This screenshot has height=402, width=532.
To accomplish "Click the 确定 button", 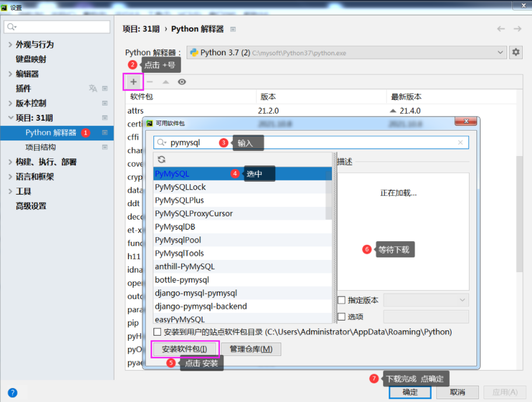I will [x=410, y=392].
